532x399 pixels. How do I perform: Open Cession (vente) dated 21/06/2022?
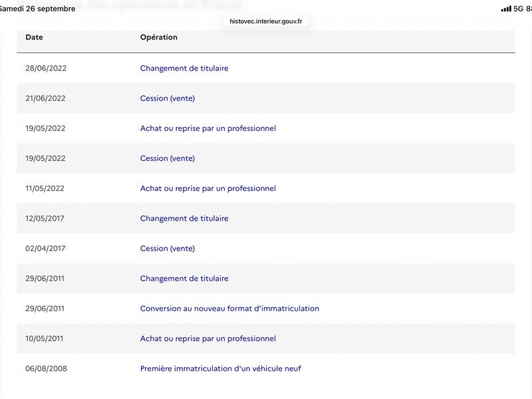click(168, 98)
